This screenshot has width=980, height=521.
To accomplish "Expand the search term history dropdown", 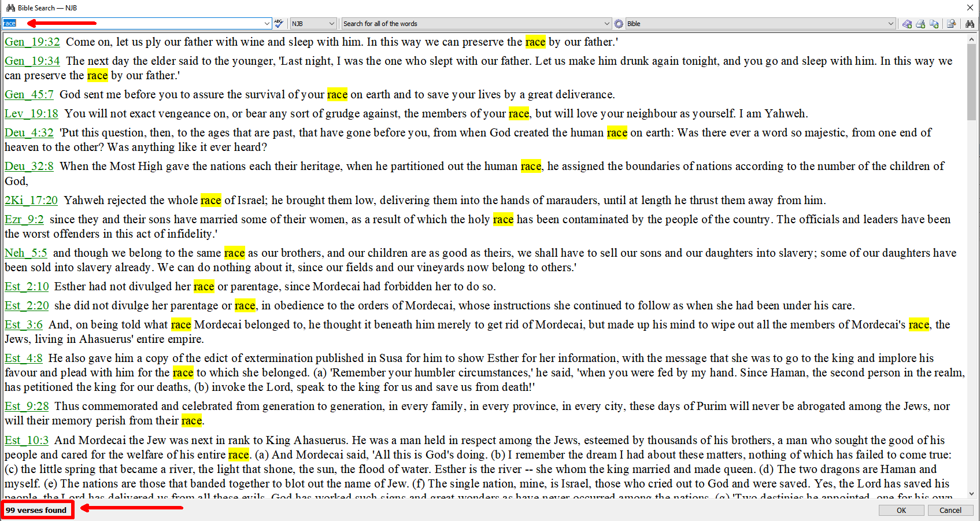I will [267, 24].
